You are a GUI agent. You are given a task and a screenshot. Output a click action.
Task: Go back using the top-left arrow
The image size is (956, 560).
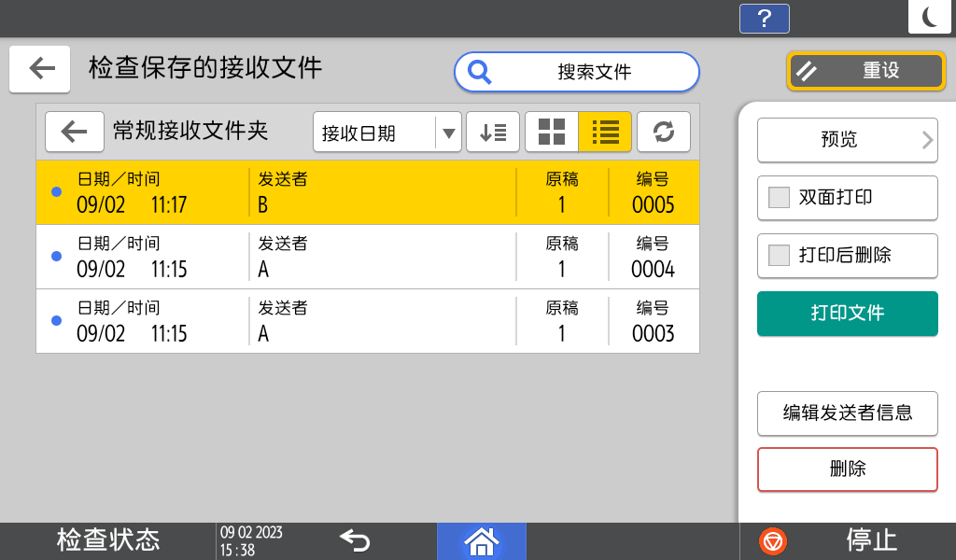pos(39,70)
